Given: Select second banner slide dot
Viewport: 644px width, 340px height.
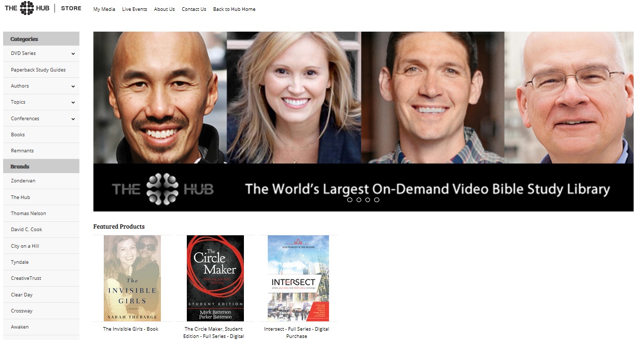Looking at the screenshot, I should coord(359,200).
